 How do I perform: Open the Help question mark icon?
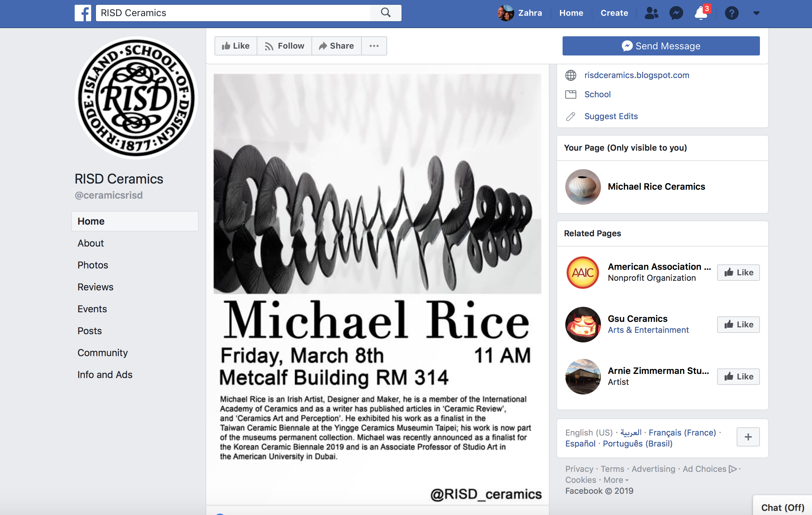coord(731,13)
